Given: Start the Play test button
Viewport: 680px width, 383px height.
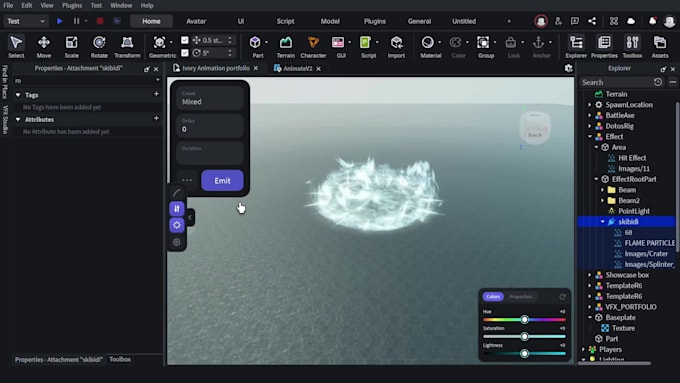Looking at the screenshot, I should click(60, 21).
